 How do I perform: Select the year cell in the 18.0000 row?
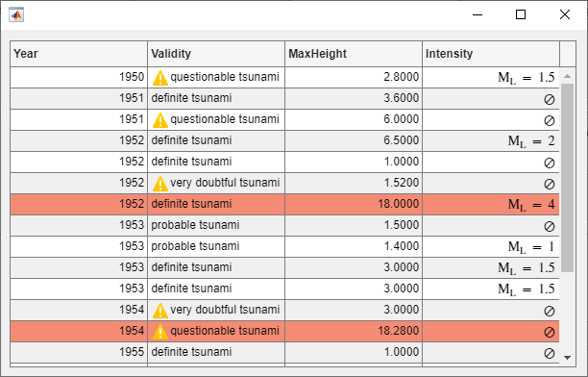(x=79, y=204)
